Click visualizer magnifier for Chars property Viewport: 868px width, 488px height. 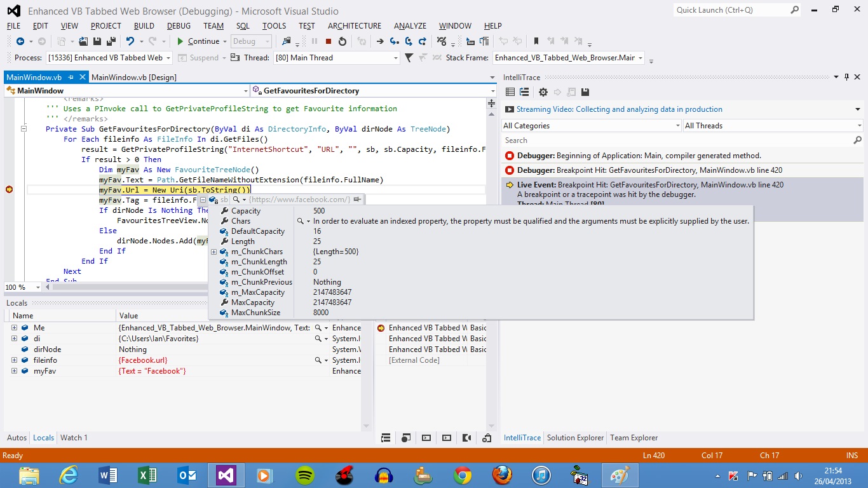click(301, 221)
